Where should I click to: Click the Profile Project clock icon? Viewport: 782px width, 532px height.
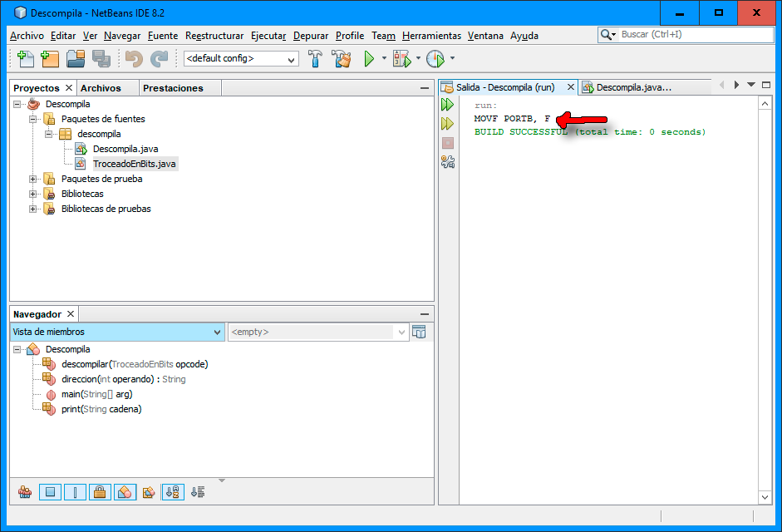pyautogui.click(x=435, y=59)
